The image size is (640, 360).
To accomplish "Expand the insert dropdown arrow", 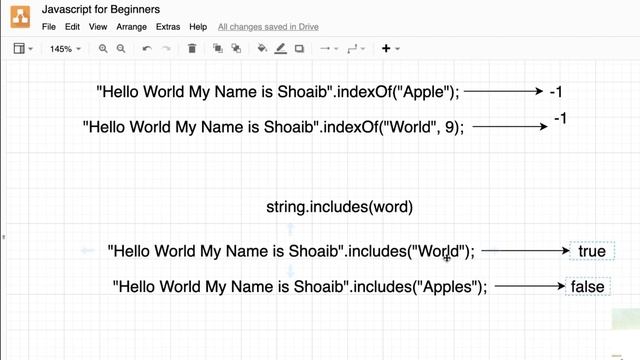I will pyautogui.click(x=398, y=49).
